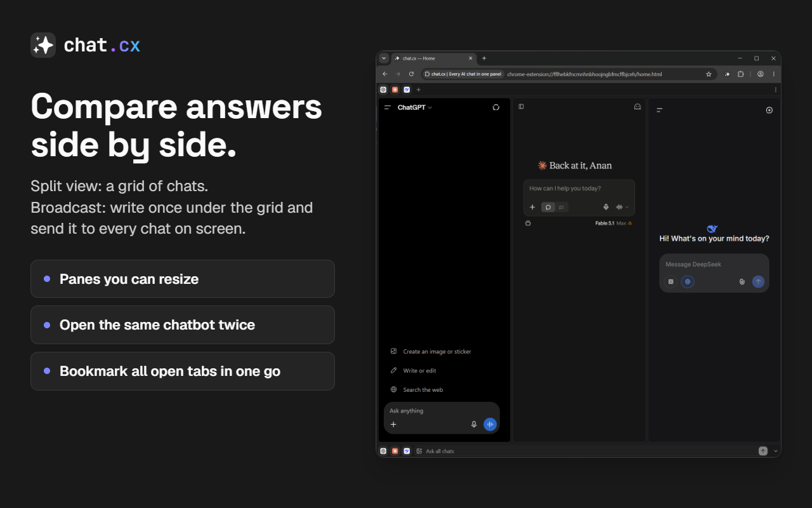The width and height of the screenshot is (812, 508).
Task: Click the icon under Claude's input beside Fable 5.1
Action: coord(528,224)
